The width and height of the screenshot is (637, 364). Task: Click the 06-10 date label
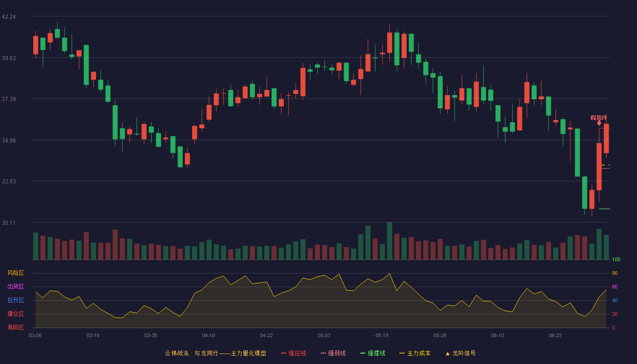tap(497, 335)
